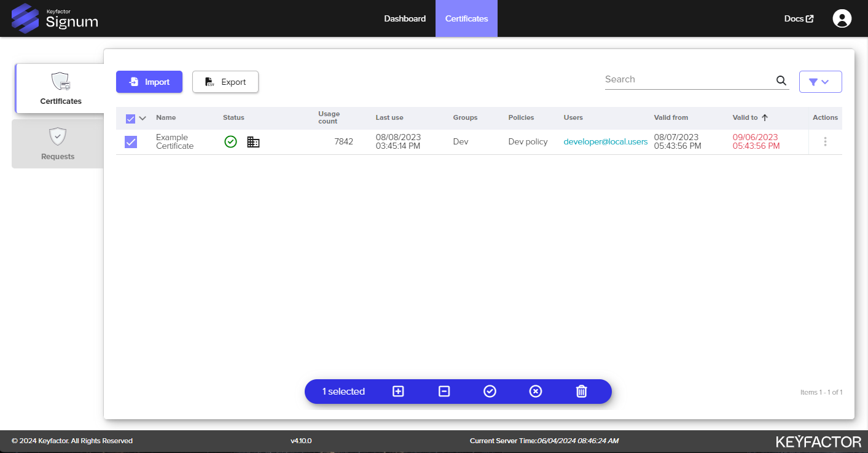This screenshot has height=453, width=868.
Task: Open the row Actions three-dot menu
Action: pyautogui.click(x=824, y=142)
